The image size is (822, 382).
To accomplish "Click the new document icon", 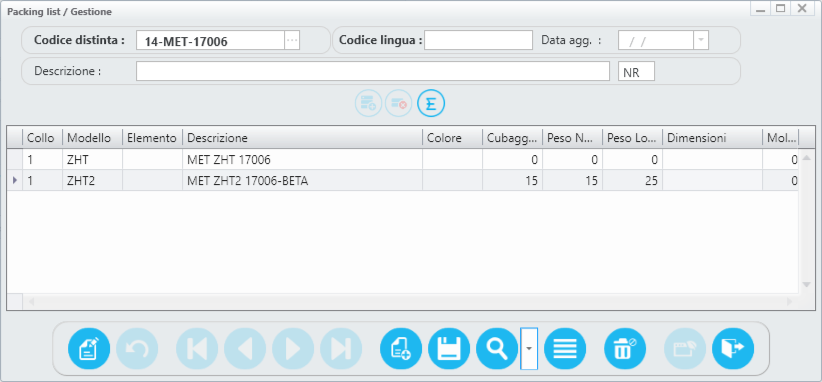I will point(401,348).
